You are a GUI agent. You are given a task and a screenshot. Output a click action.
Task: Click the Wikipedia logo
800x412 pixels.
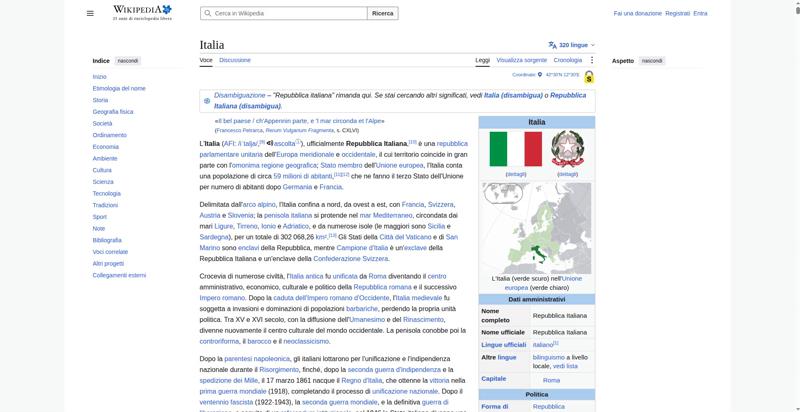pos(142,13)
